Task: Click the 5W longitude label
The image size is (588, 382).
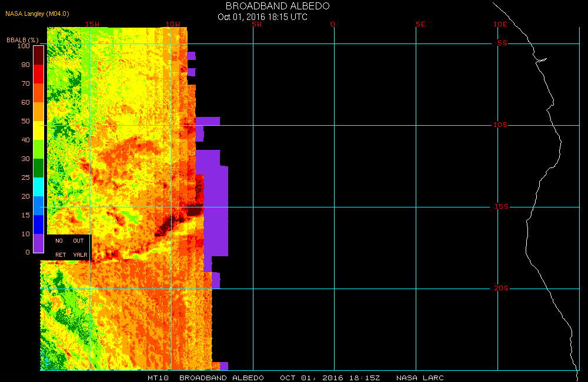Action: pyautogui.click(x=257, y=24)
